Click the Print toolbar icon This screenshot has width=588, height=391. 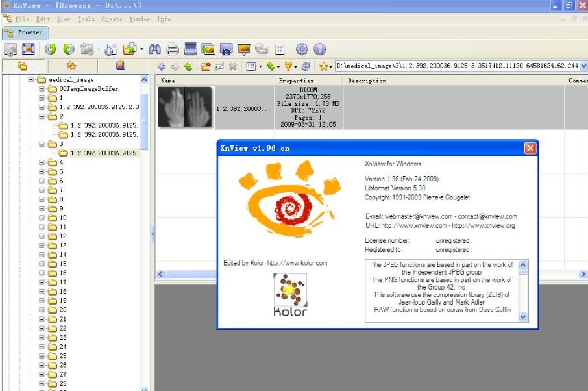173,49
